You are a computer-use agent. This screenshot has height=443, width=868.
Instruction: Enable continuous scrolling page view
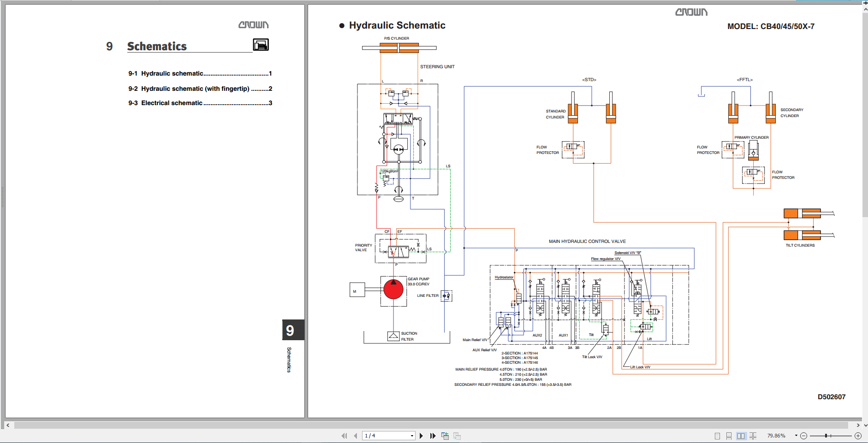click(x=729, y=436)
